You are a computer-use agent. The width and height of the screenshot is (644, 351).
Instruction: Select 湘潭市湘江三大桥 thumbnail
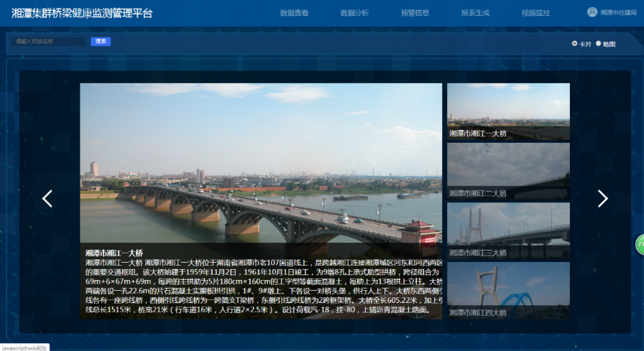pos(508,230)
